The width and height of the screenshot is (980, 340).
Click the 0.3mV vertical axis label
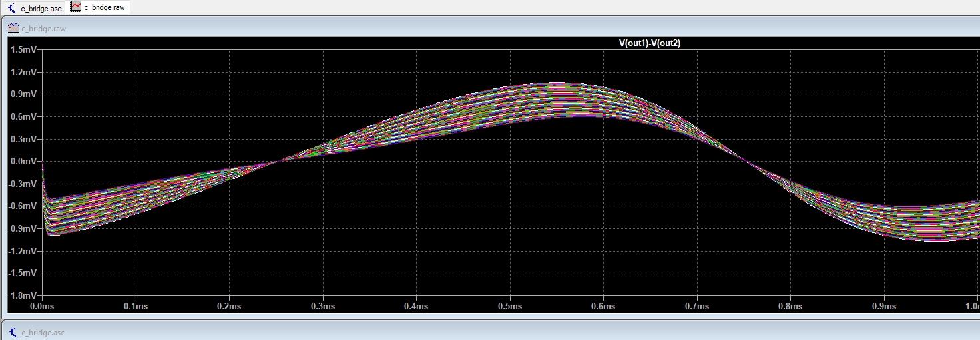[x=23, y=139]
